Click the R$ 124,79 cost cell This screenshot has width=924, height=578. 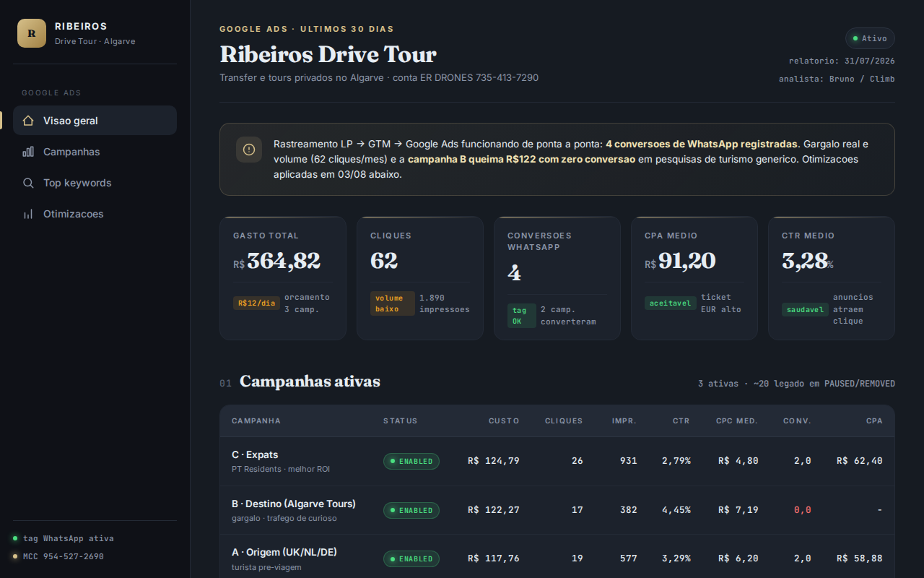point(494,461)
